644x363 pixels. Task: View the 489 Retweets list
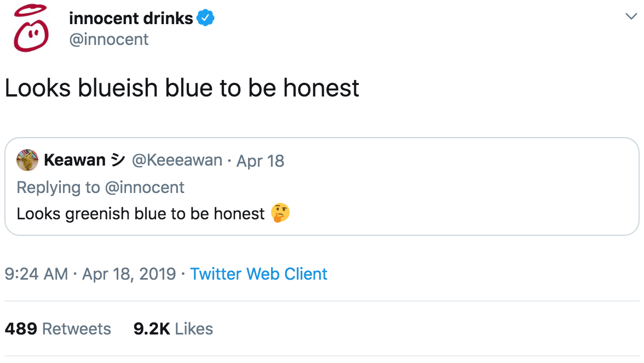[x=58, y=329]
